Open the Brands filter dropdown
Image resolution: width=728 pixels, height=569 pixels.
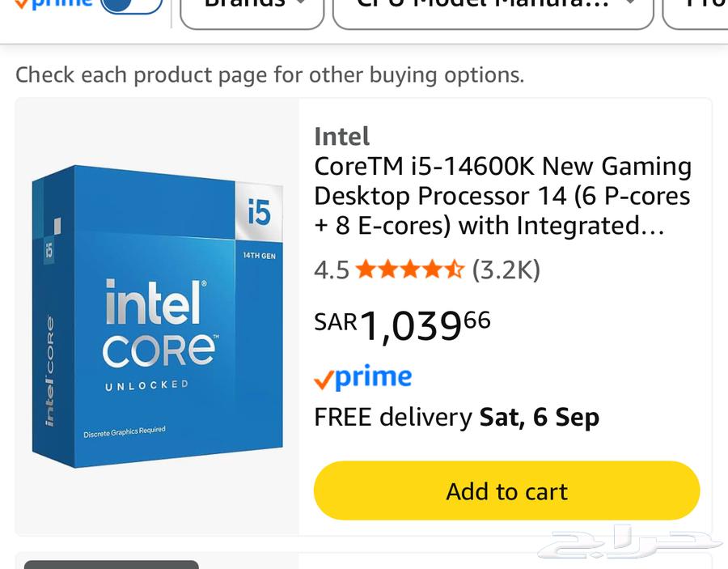[x=252, y=6]
